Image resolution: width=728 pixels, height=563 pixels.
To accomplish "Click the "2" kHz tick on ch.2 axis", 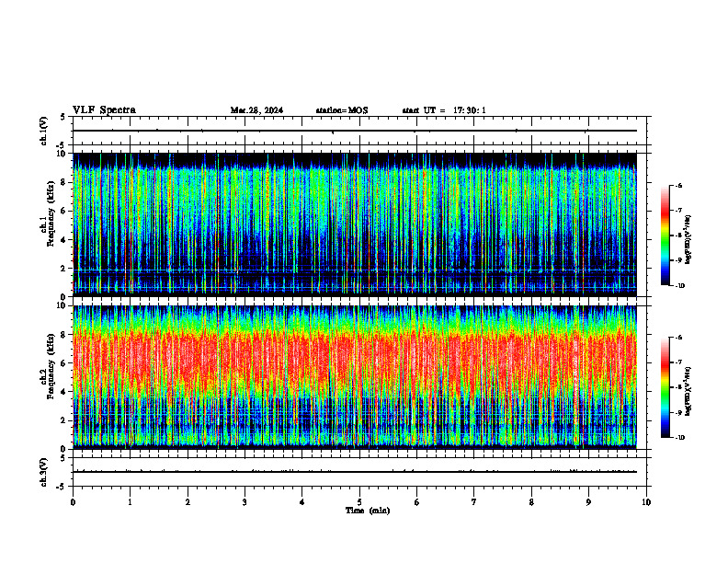I will 64,420.
